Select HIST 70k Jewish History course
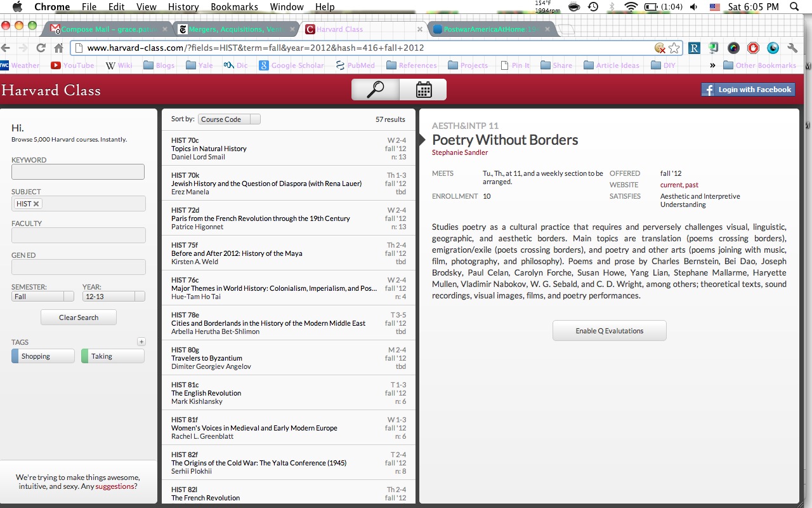This screenshot has width=812, height=508. click(x=289, y=184)
